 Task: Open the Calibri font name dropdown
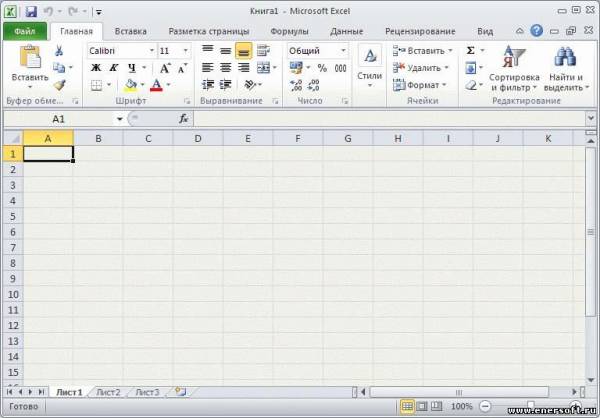tap(152, 51)
